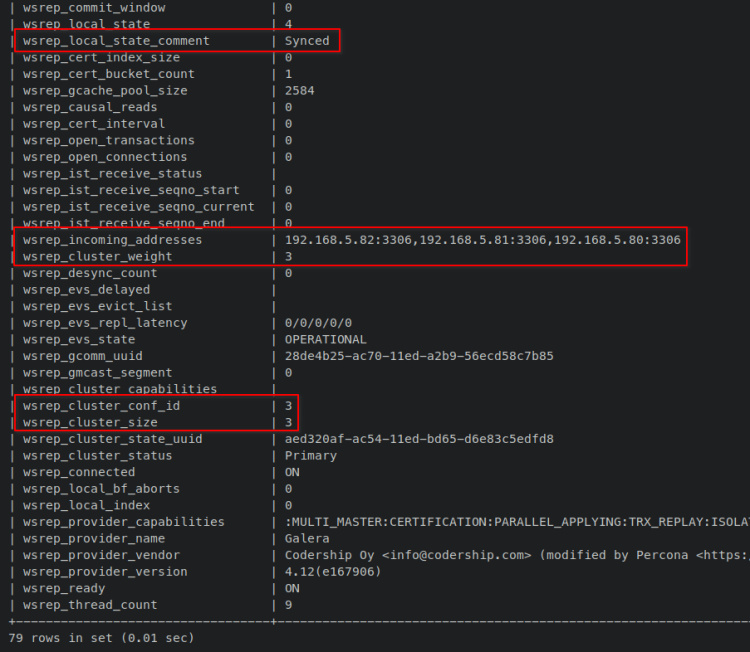Click the OPERATIONAL evs state value

326,340
